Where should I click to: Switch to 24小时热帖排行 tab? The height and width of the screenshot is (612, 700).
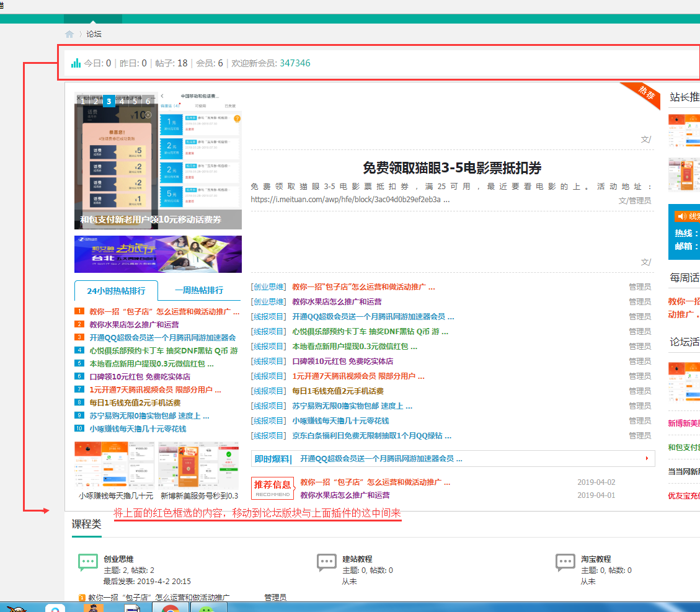tap(116, 291)
